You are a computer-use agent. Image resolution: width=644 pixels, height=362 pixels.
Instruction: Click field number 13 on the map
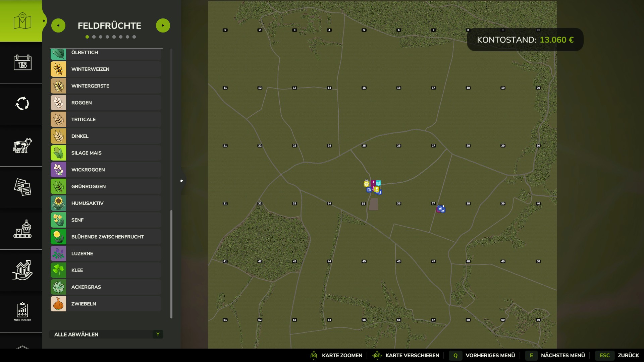pos(294,88)
